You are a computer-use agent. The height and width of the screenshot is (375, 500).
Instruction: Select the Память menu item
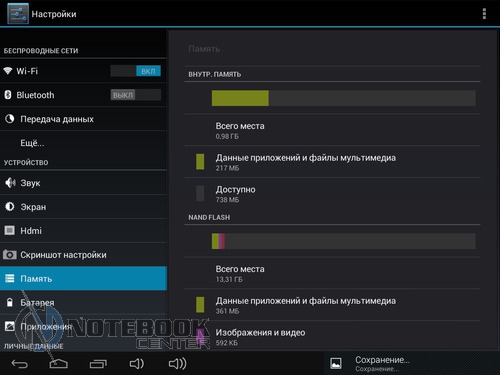coord(83,278)
